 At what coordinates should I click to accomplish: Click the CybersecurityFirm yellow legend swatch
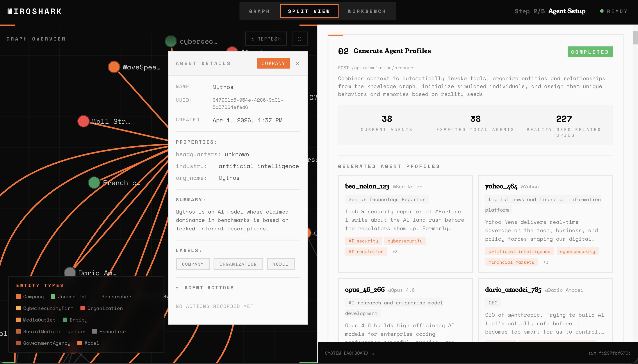(x=18, y=308)
